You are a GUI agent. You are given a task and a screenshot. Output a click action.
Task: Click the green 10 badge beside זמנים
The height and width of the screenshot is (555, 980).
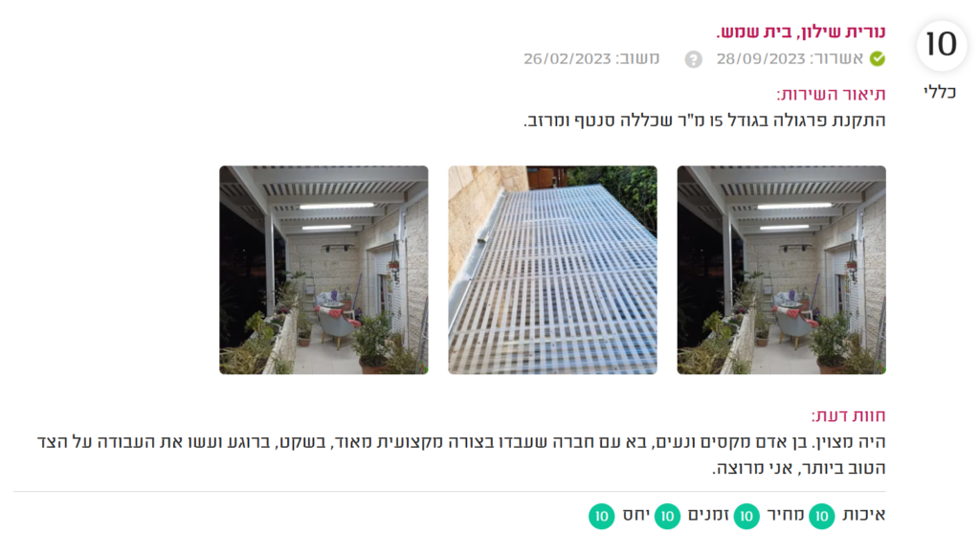click(667, 517)
